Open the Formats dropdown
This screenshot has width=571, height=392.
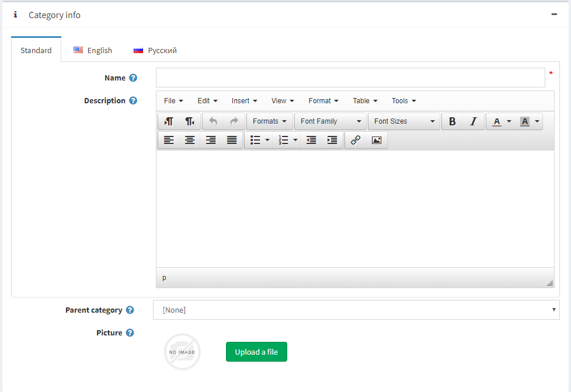(x=270, y=121)
